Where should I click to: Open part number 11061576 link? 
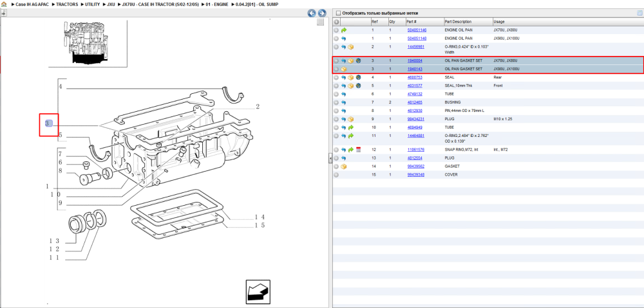click(x=415, y=150)
